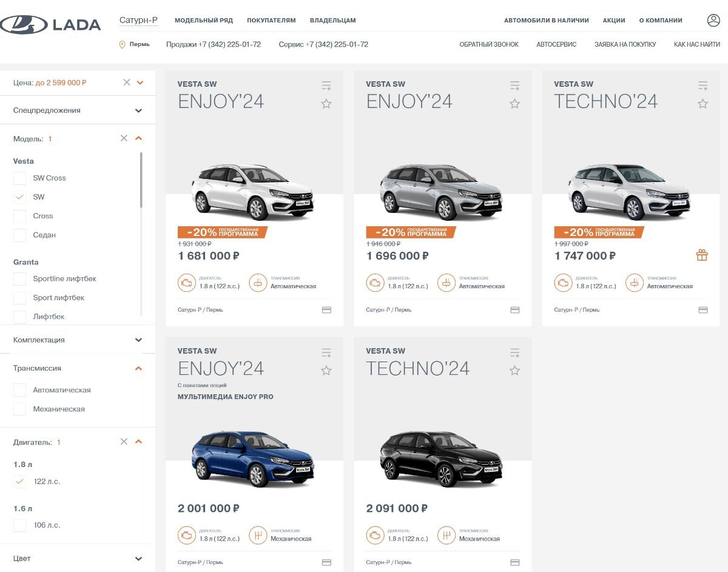This screenshot has height=572, width=728.
Task: Uncheck the SW model checkbox
Action: 20,197
